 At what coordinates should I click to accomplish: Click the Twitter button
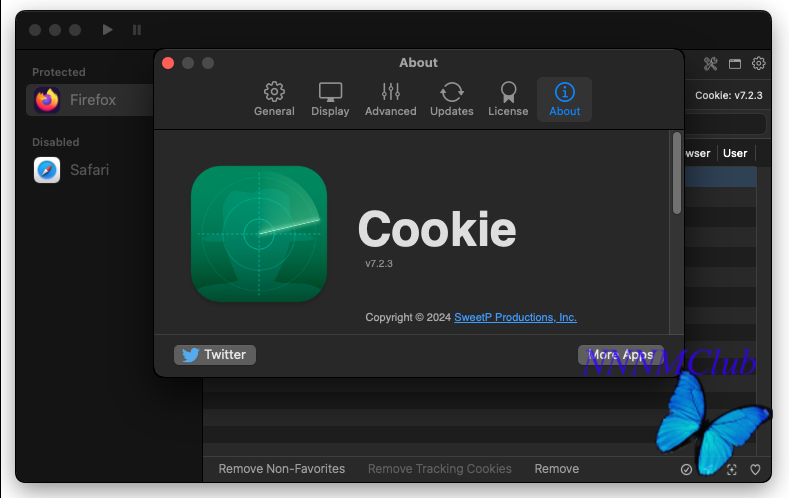[215, 355]
